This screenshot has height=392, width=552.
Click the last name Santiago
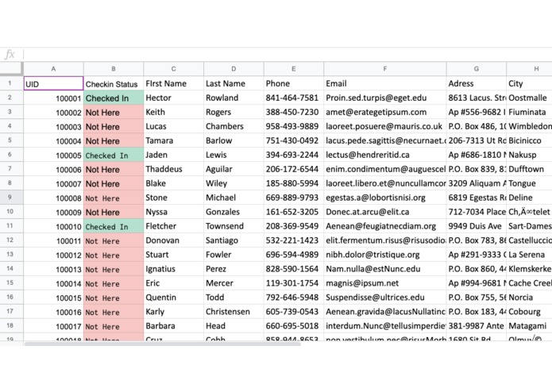pos(222,240)
